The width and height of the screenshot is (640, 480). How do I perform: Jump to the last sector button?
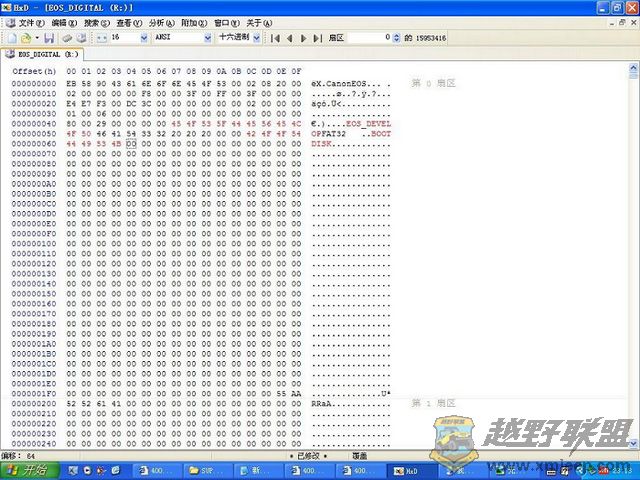point(317,37)
